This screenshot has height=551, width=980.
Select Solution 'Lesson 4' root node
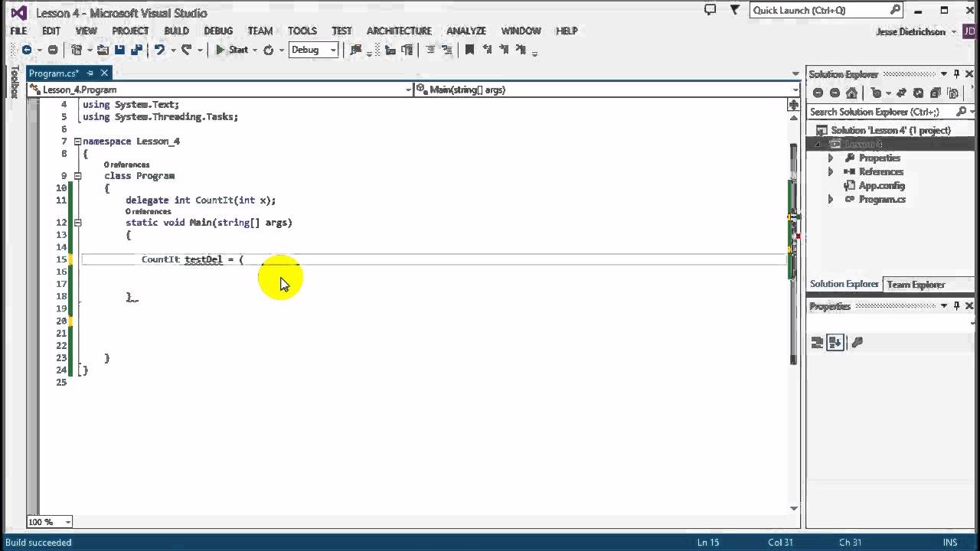(890, 130)
